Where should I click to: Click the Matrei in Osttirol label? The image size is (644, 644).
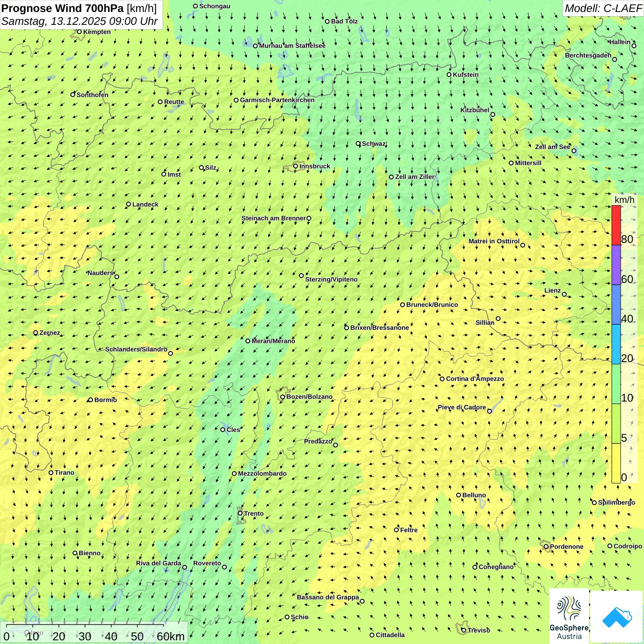click(494, 241)
